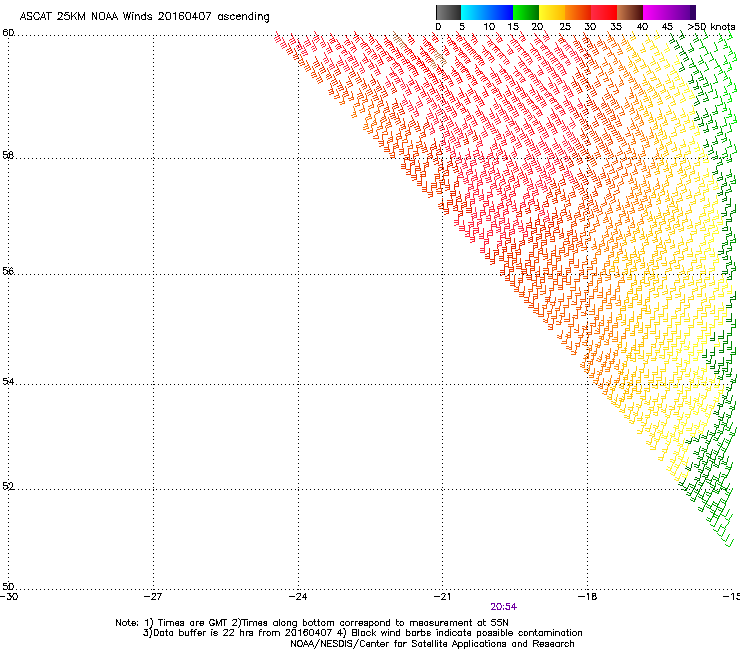Viewport: 740px width, 650px height.
Task: Select the brown 35-40 knots legend band
Action: (x=630, y=12)
